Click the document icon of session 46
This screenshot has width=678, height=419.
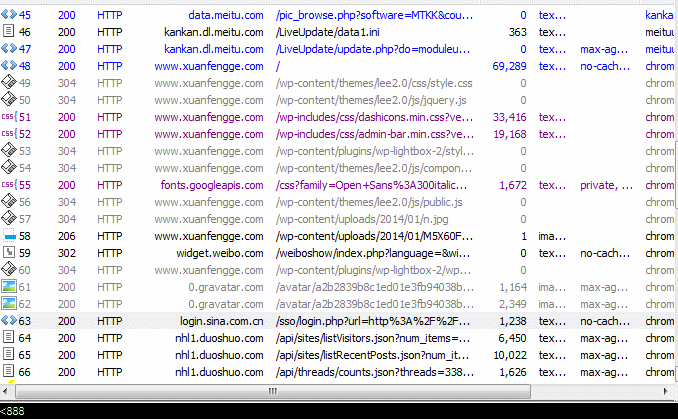(x=9, y=32)
